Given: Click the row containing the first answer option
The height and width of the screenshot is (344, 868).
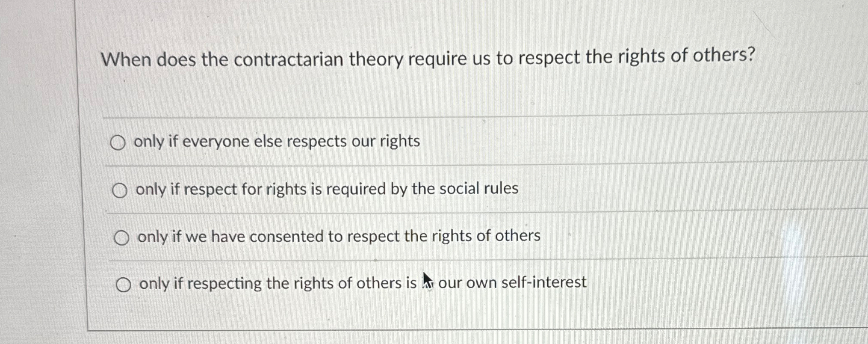Looking at the screenshot, I should (x=385, y=142).
